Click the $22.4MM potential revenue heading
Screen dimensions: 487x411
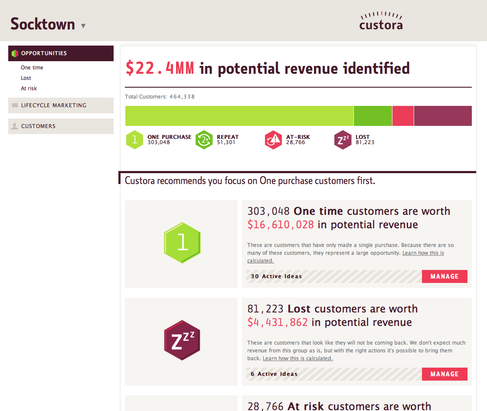267,68
